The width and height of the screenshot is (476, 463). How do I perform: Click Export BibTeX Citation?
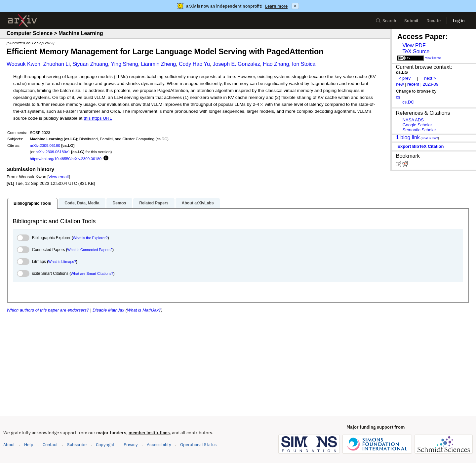(420, 147)
